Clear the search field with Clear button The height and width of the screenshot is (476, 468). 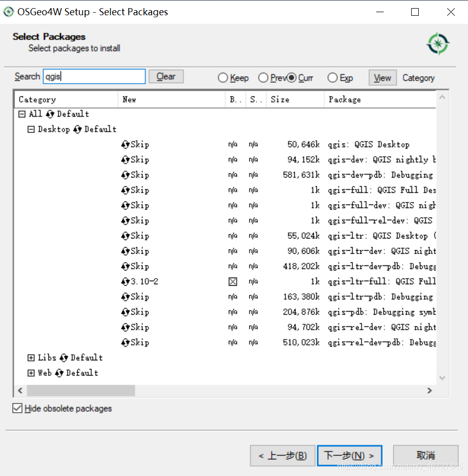tap(166, 77)
